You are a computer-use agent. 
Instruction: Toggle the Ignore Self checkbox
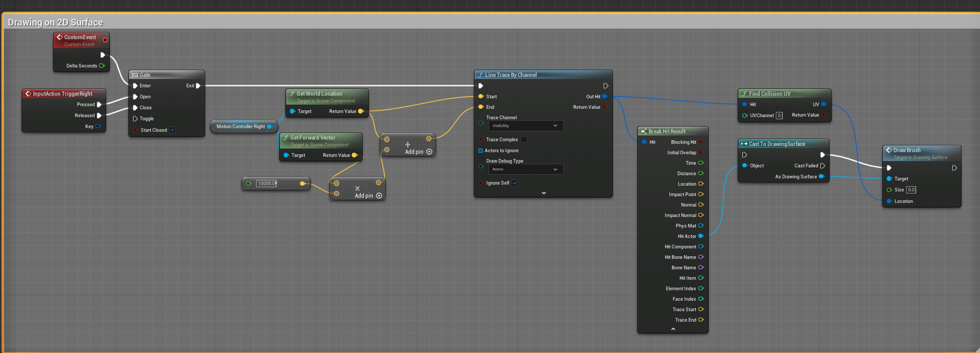(x=515, y=183)
